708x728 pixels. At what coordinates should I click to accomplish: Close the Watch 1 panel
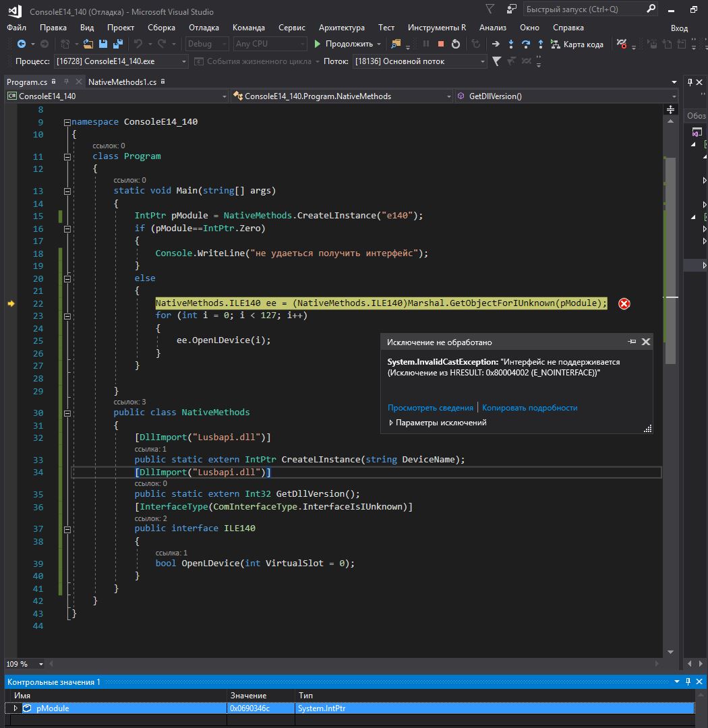(x=699, y=681)
